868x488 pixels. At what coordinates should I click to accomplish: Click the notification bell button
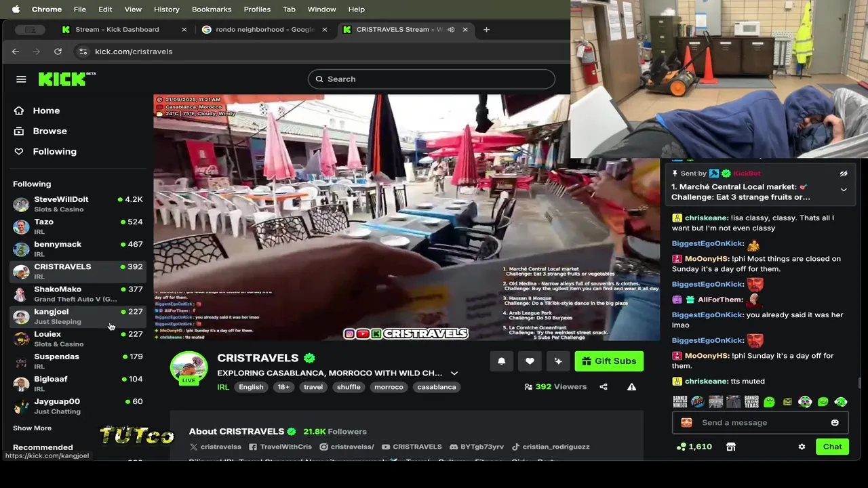(x=501, y=361)
